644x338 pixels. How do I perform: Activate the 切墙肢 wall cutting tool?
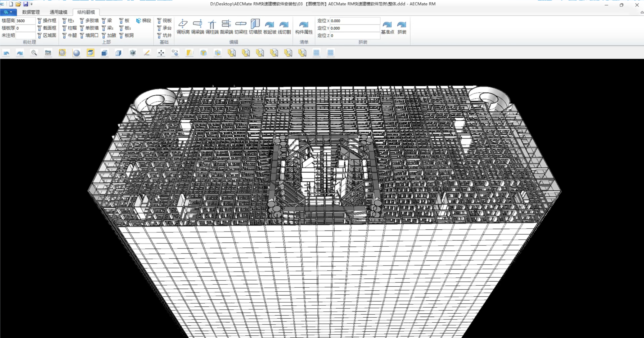255,26
